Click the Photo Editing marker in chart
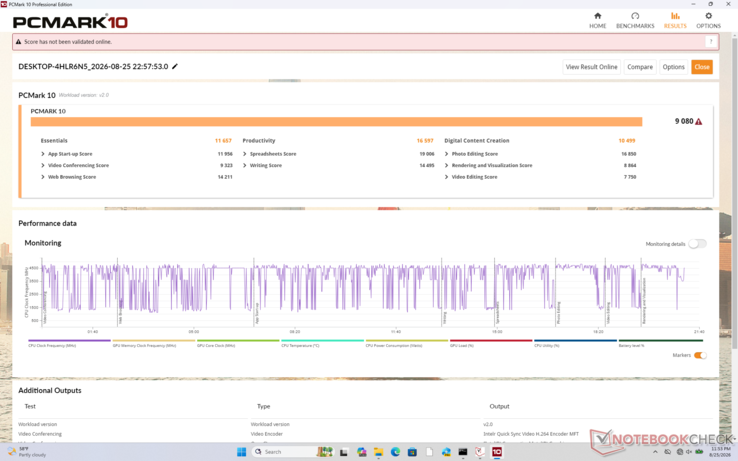 click(x=559, y=313)
